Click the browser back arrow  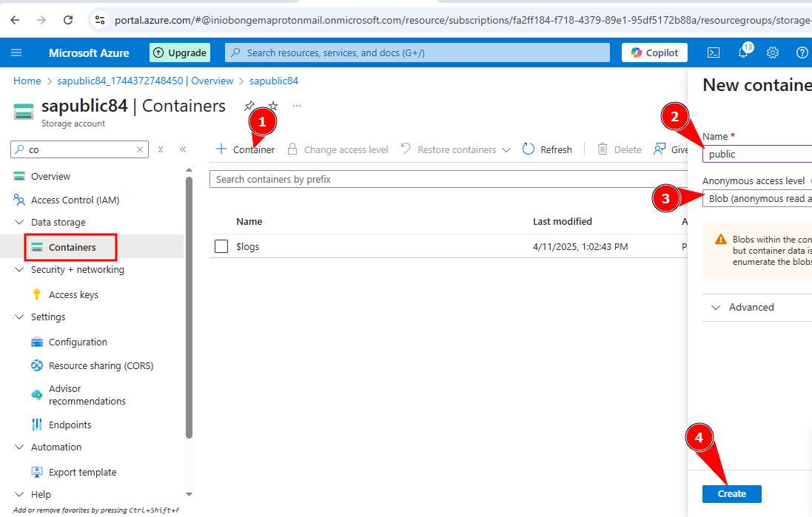tap(15, 20)
